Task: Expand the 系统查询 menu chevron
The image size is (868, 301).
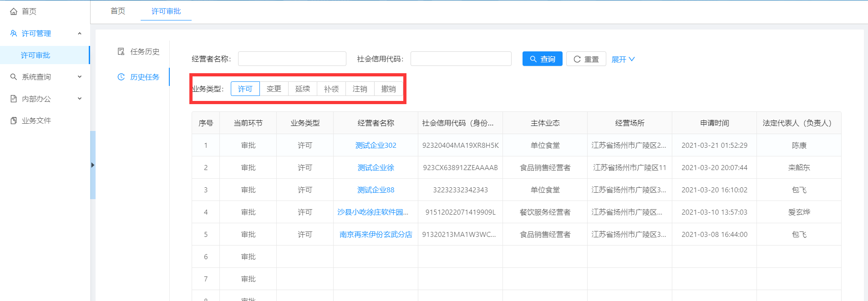Action: click(x=80, y=77)
